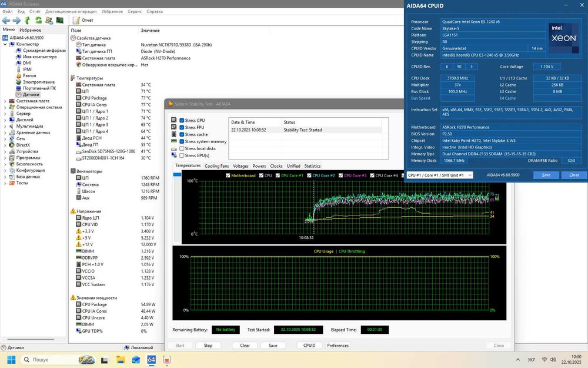Enable Stress local disks checkbox

pos(182,149)
